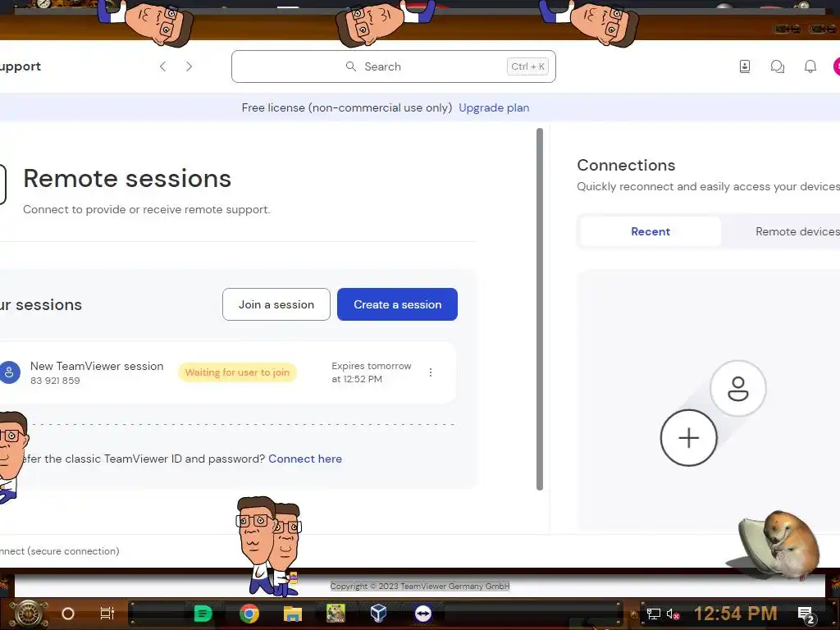Click the network tray icon

pos(654,614)
